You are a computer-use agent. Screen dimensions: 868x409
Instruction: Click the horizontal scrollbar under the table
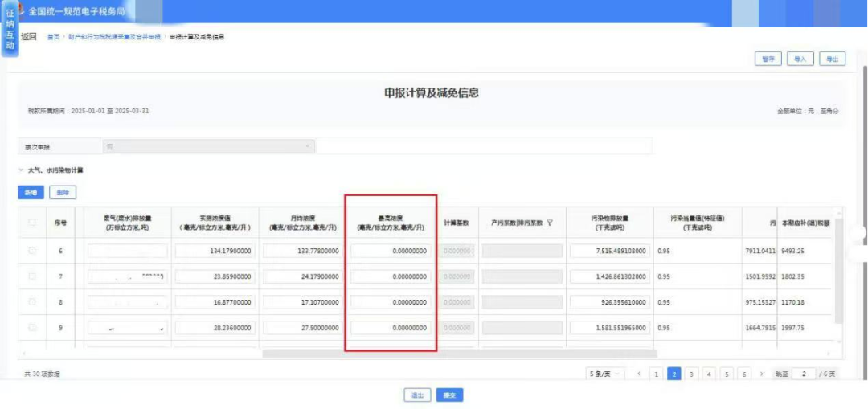pos(459,353)
